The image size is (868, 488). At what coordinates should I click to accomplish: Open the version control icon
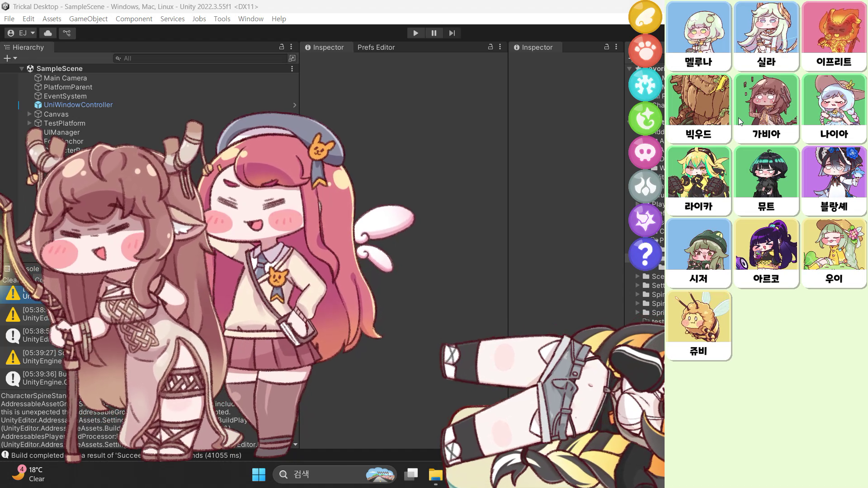[67, 33]
